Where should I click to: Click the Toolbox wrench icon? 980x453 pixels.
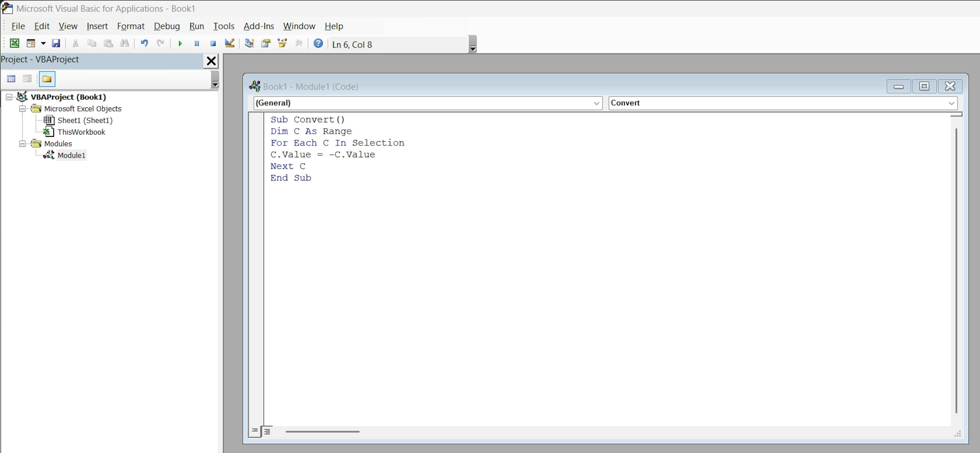[299, 43]
